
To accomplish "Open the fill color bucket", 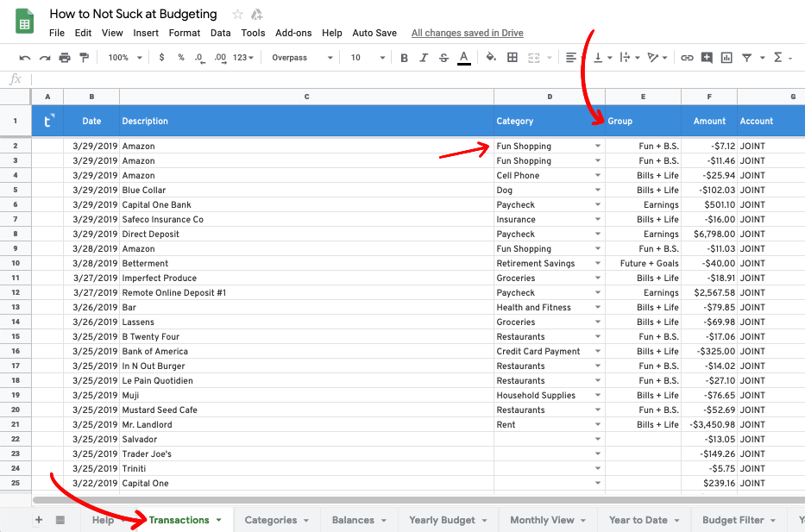I will pos(491,57).
